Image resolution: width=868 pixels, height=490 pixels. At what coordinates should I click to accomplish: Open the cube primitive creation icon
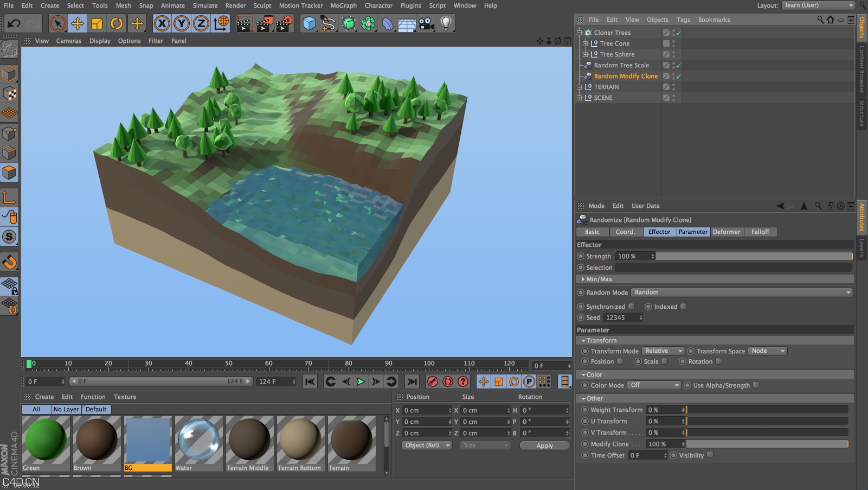(x=309, y=23)
